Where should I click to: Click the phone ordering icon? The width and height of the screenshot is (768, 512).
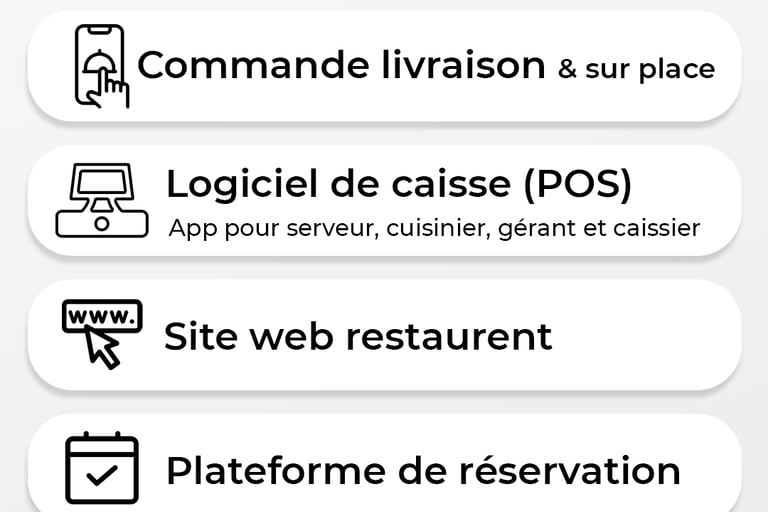102,66
